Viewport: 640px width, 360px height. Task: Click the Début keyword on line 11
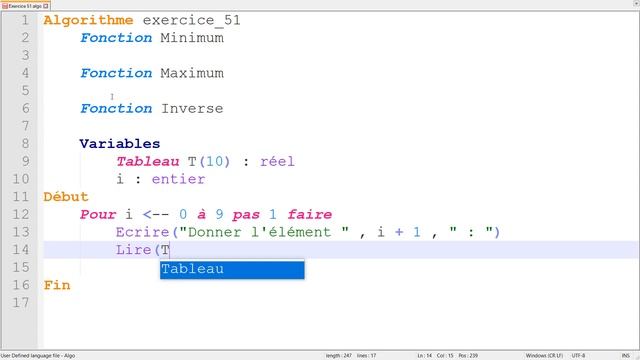point(66,197)
